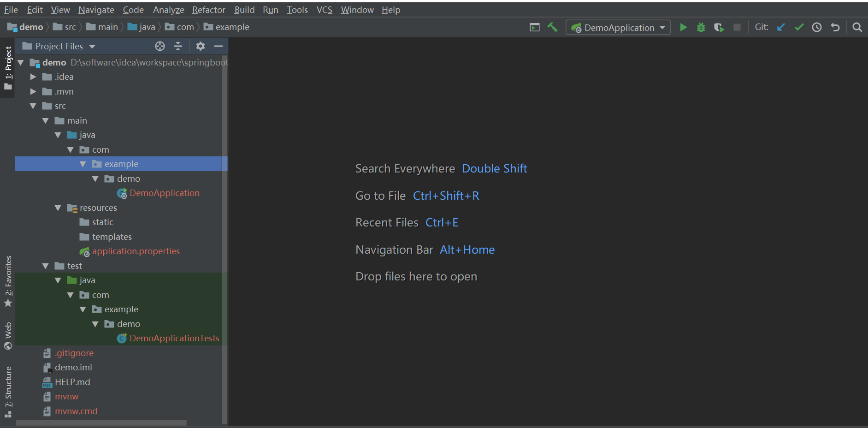Open the Help menu
Viewport: 868px width, 428px height.
391,10
